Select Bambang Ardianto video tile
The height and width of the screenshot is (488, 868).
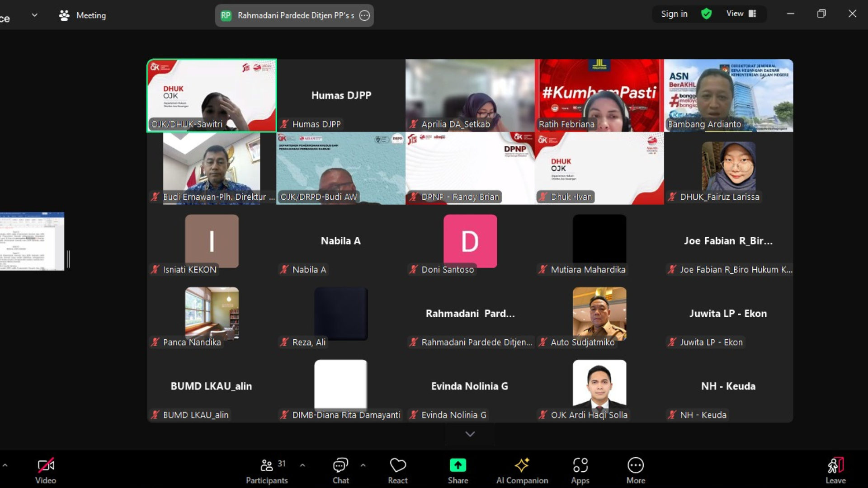(x=729, y=95)
